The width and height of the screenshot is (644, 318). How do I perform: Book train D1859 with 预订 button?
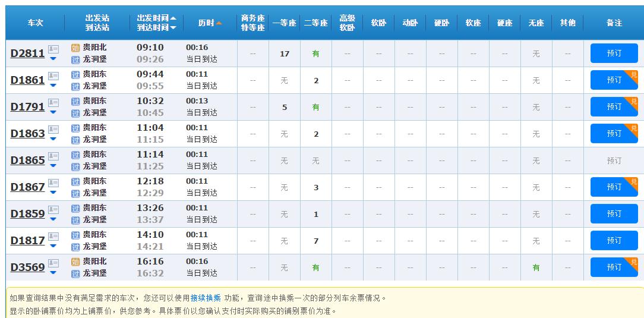click(614, 213)
